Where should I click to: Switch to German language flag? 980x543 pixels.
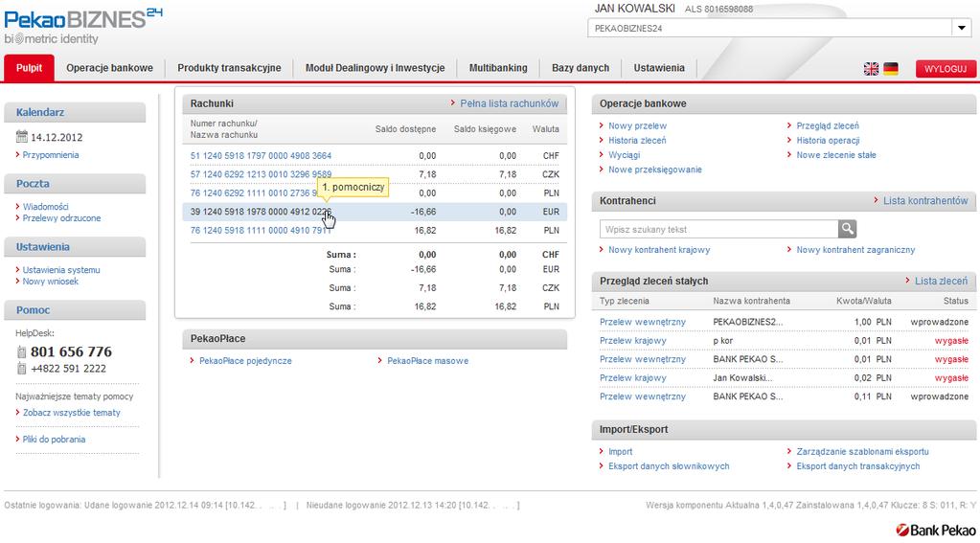pos(891,69)
